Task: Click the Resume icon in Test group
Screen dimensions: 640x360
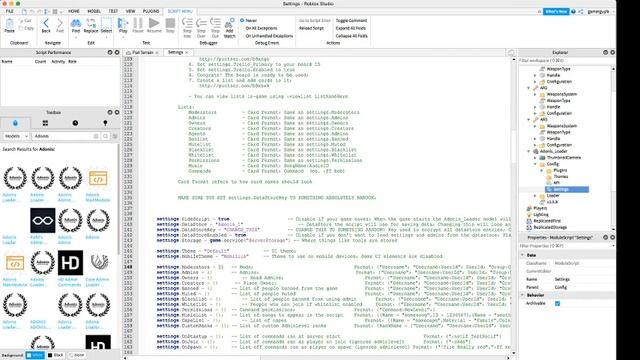Action: [x=154, y=23]
